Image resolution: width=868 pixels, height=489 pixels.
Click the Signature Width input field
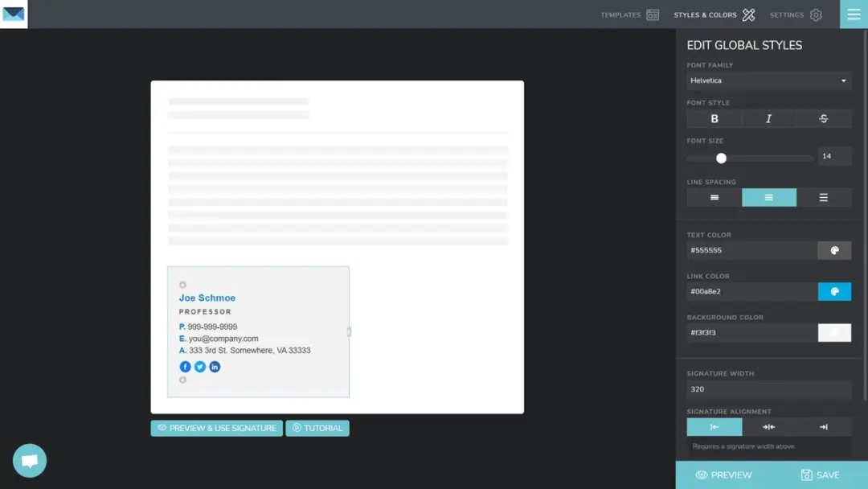point(768,389)
